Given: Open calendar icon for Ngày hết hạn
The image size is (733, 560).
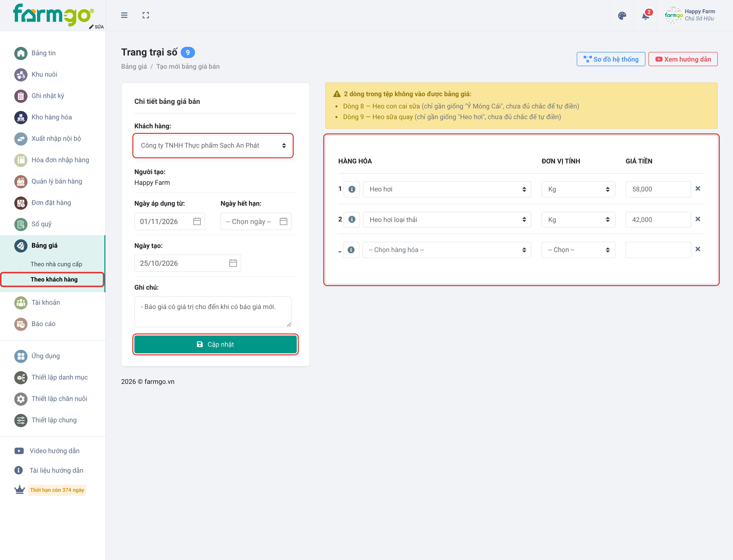Looking at the screenshot, I should point(283,221).
